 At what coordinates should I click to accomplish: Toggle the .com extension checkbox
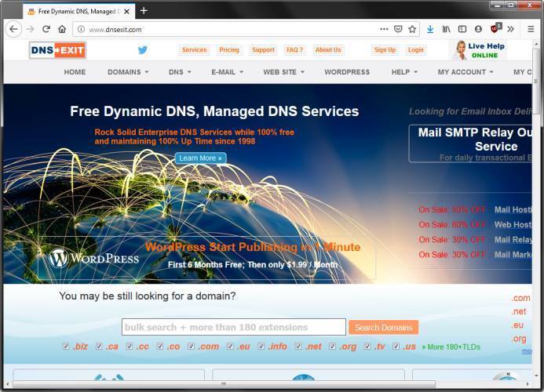(x=191, y=347)
